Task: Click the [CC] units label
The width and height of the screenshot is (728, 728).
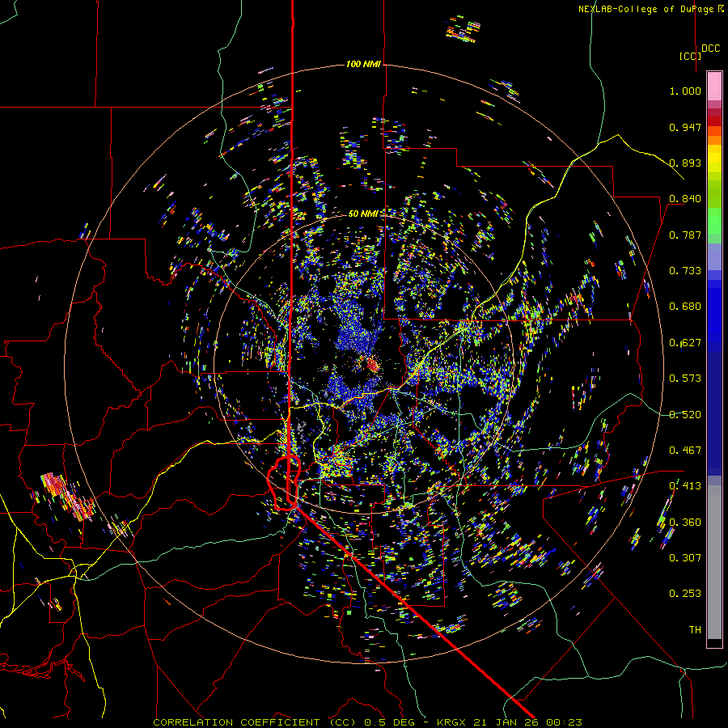Action: tap(691, 56)
